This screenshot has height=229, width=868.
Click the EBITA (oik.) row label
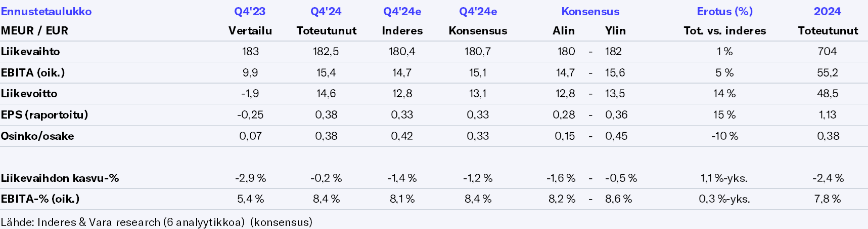[x=33, y=72]
